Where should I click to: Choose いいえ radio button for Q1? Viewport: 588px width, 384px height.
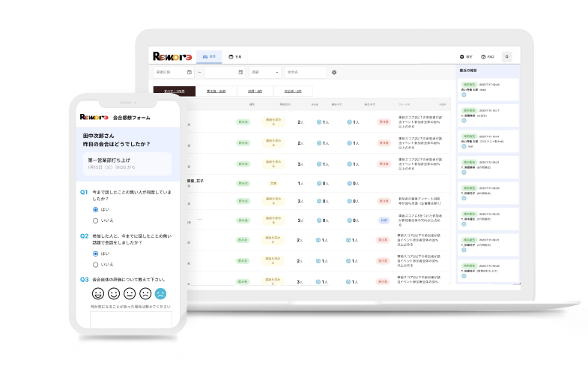point(95,220)
